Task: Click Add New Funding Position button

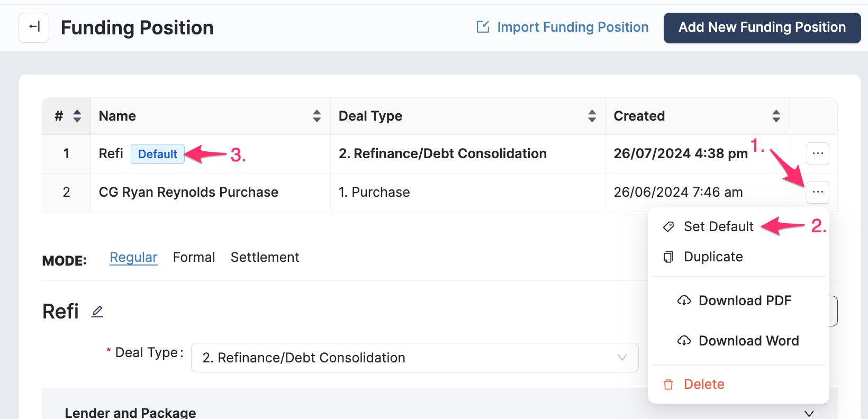Action: pyautogui.click(x=762, y=28)
